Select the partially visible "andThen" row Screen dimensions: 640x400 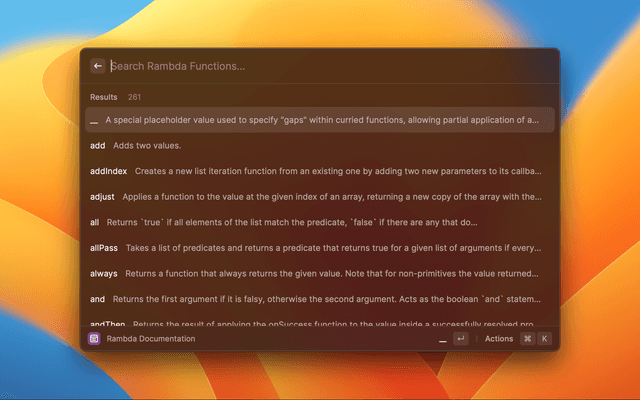(319, 322)
